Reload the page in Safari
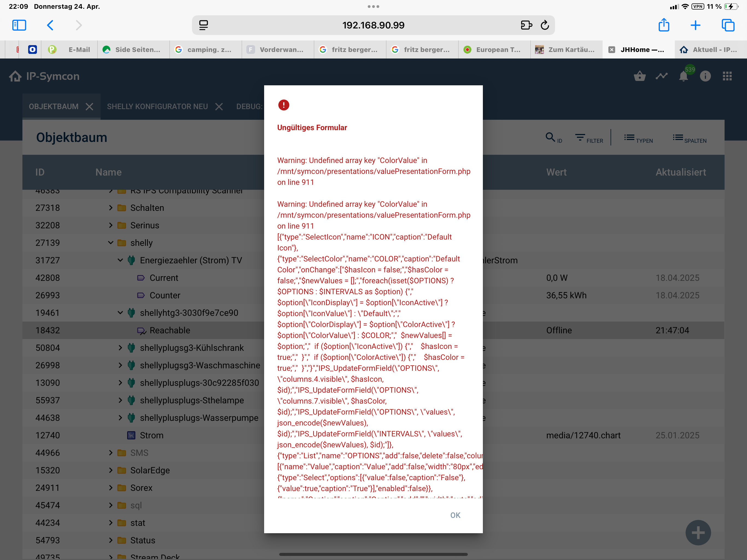 coord(544,25)
